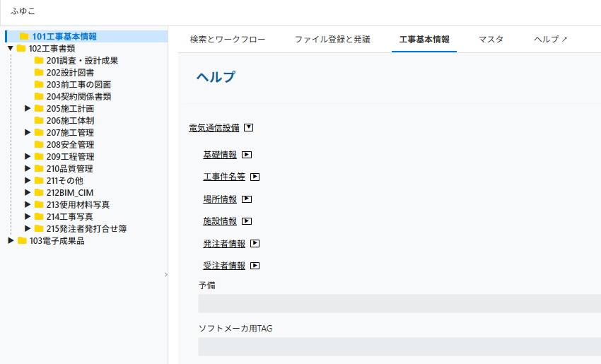The image size is (601, 364).
Task: Click the 202設計図書 folder icon
Action: tap(40, 73)
